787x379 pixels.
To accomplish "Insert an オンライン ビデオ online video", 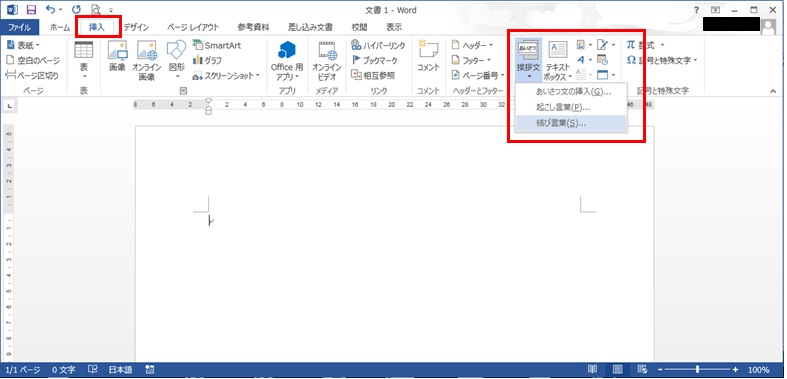I will click(x=327, y=60).
